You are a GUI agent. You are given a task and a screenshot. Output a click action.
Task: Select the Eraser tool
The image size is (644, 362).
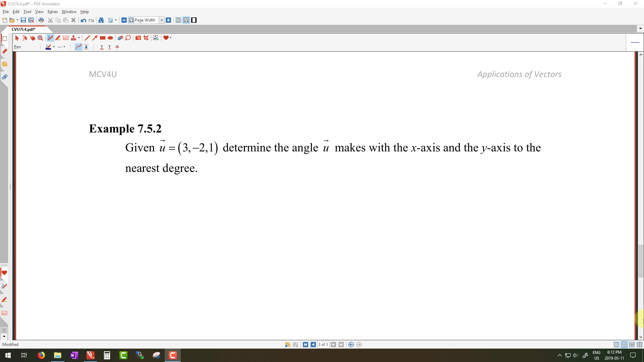(120, 38)
